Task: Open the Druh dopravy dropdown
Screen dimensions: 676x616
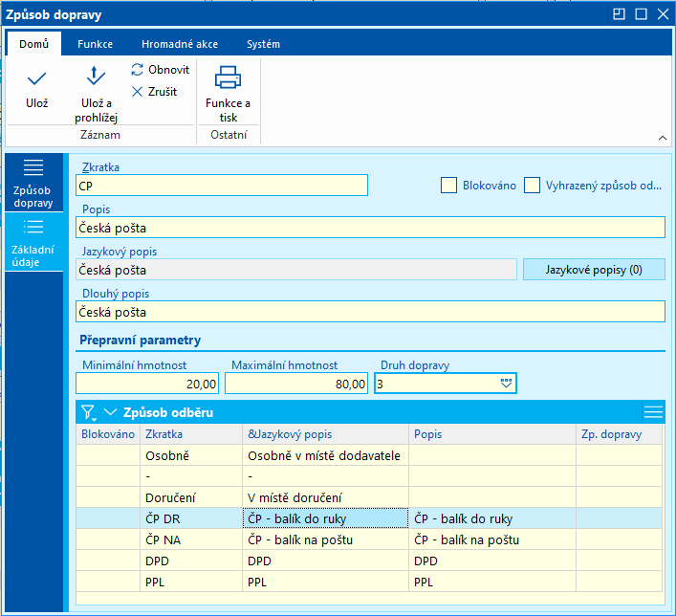Action: 506,384
